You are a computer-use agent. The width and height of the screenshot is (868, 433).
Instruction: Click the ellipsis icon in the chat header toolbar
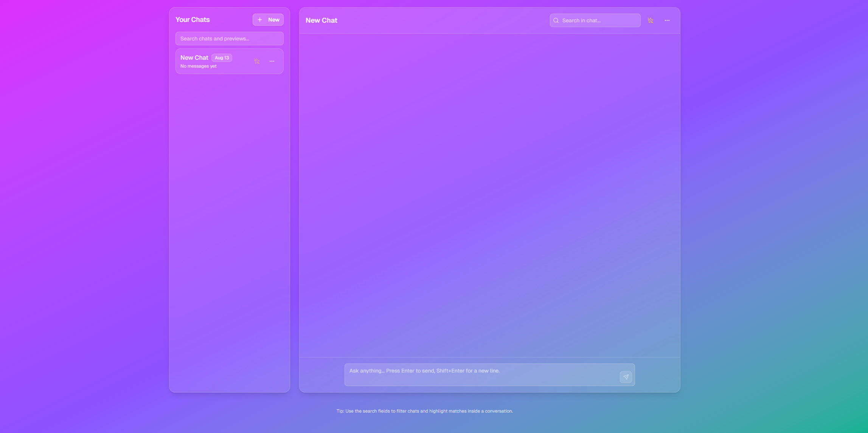point(667,20)
